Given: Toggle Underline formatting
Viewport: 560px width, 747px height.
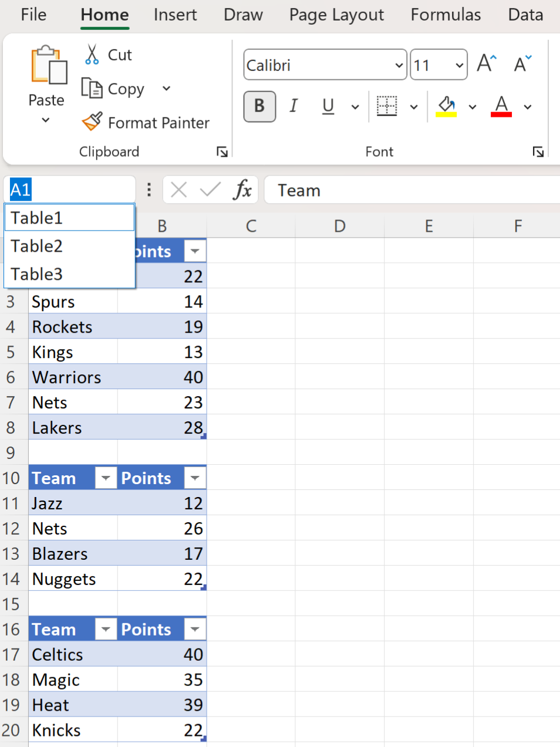Looking at the screenshot, I should click(x=327, y=106).
